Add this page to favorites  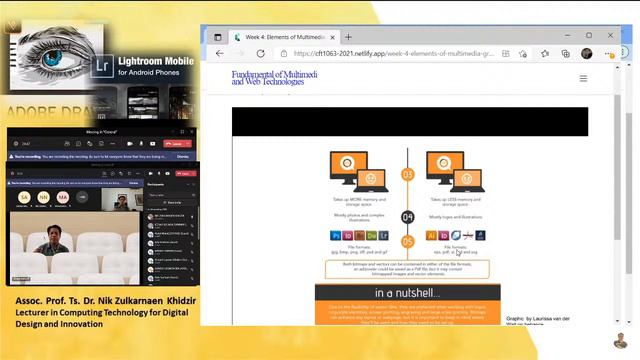tap(523, 53)
